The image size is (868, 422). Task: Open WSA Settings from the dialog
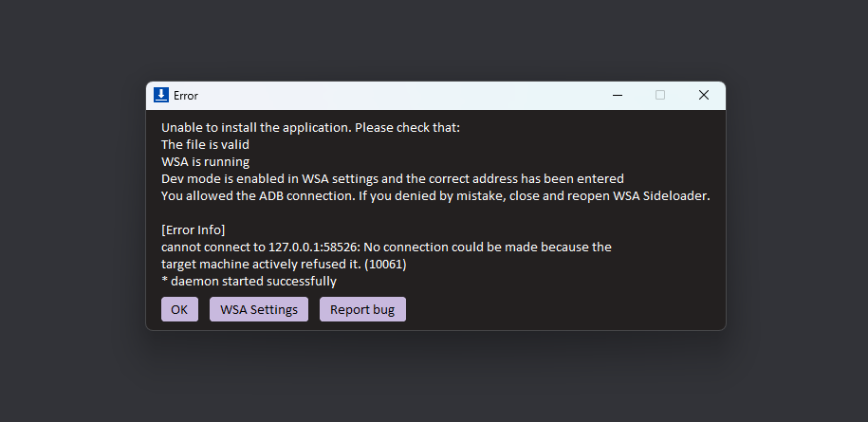coord(259,309)
